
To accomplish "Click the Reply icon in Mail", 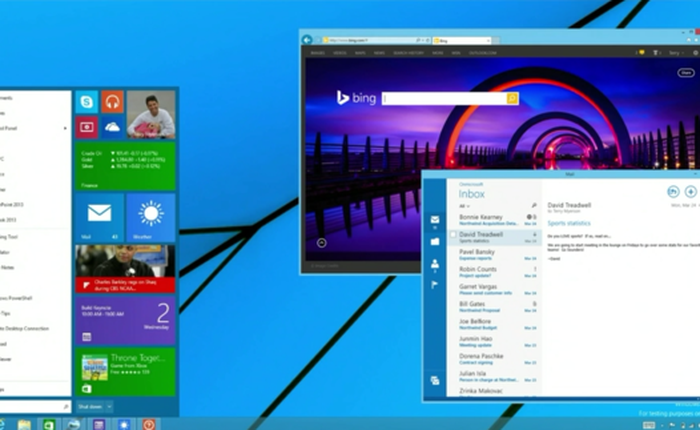I will click(673, 192).
